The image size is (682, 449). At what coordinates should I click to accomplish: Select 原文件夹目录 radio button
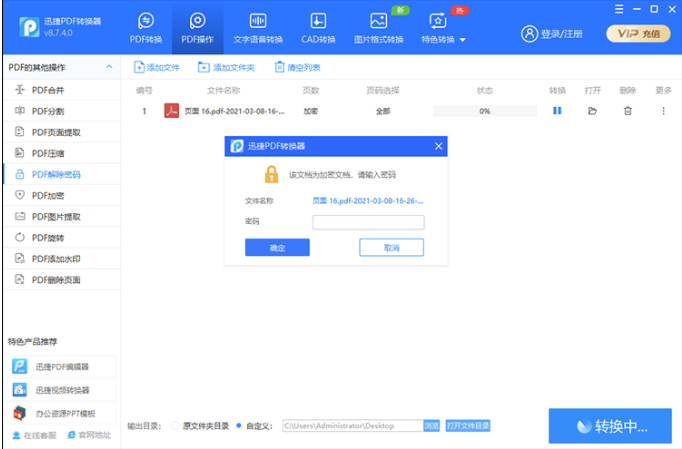point(175,426)
